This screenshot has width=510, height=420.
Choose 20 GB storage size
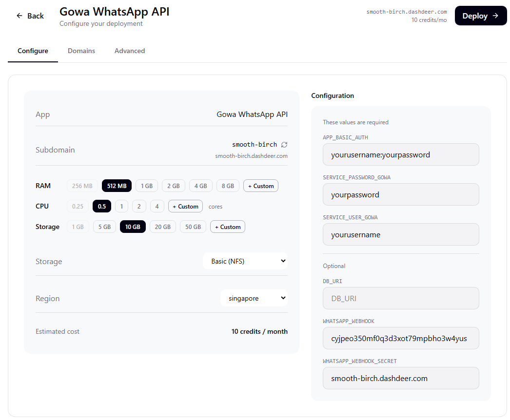[163, 227]
